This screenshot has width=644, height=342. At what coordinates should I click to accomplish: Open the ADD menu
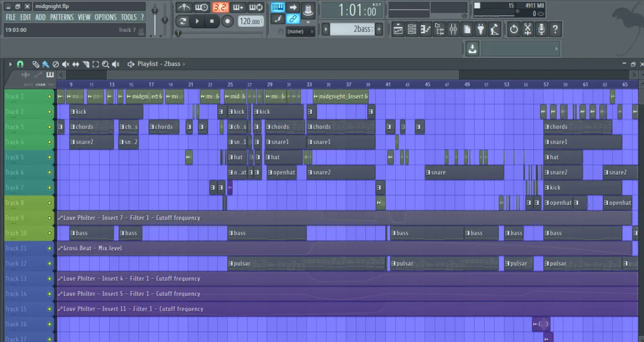(40, 17)
